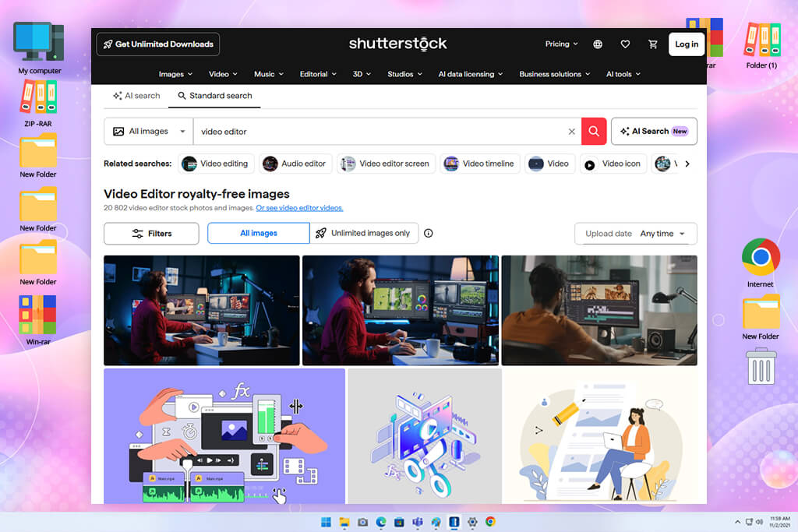Click the Log in button
This screenshot has height=532, width=798.
point(687,44)
